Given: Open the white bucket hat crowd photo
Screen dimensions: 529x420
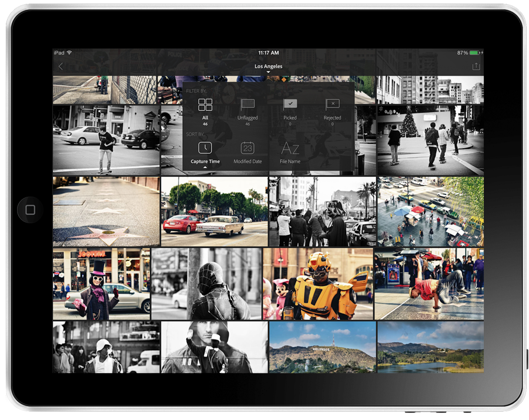Looking at the screenshot, I should point(106,347).
